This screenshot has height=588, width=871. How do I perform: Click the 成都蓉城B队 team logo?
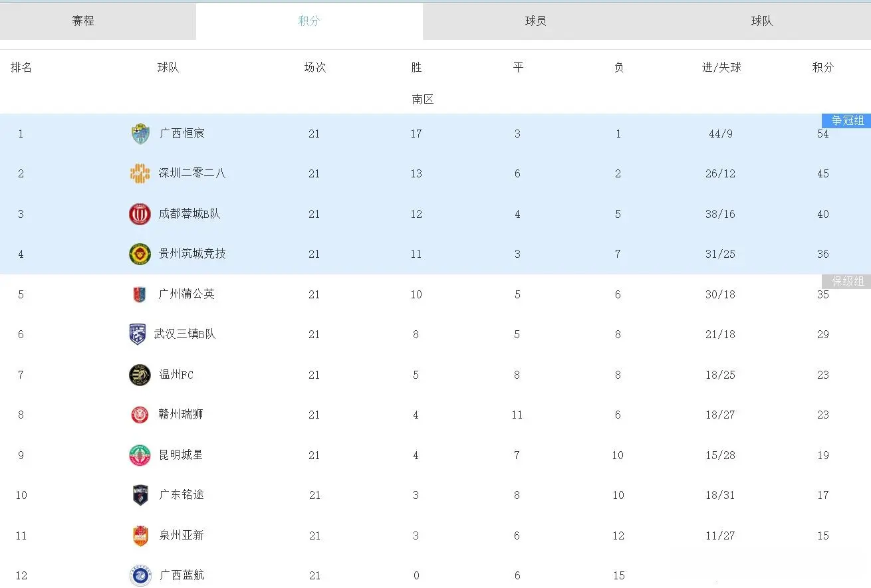coord(140,214)
